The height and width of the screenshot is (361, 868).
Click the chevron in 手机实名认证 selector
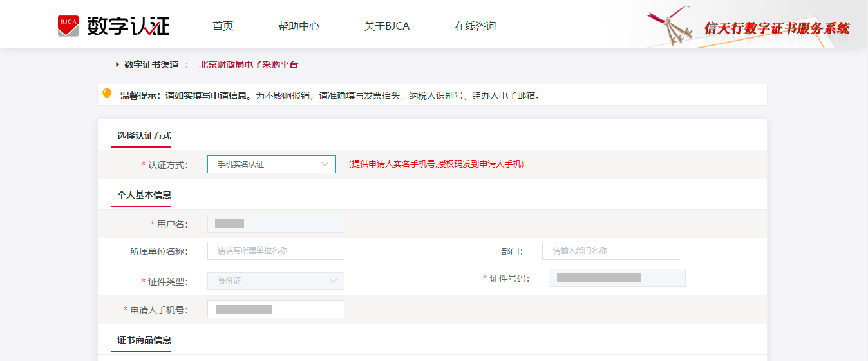point(325,164)
